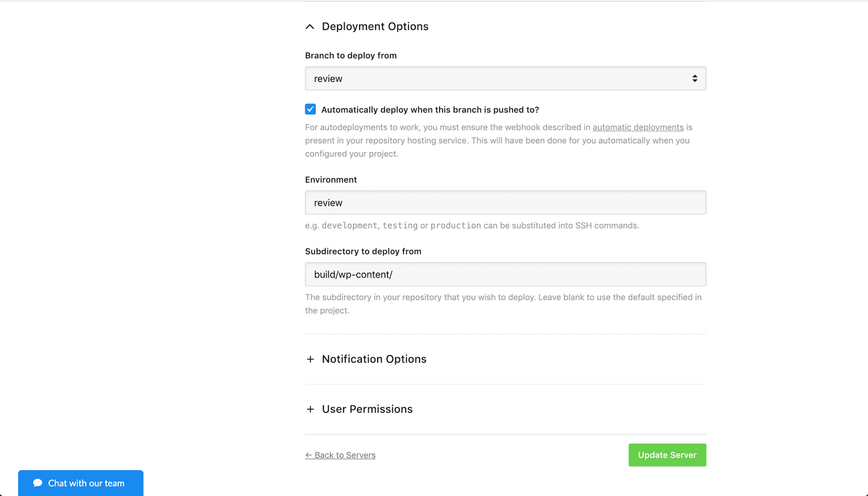Screen dimensions: 868x496
Task: Uncheck the automatic deploy checkbox
Action: (x=310, y=109)
